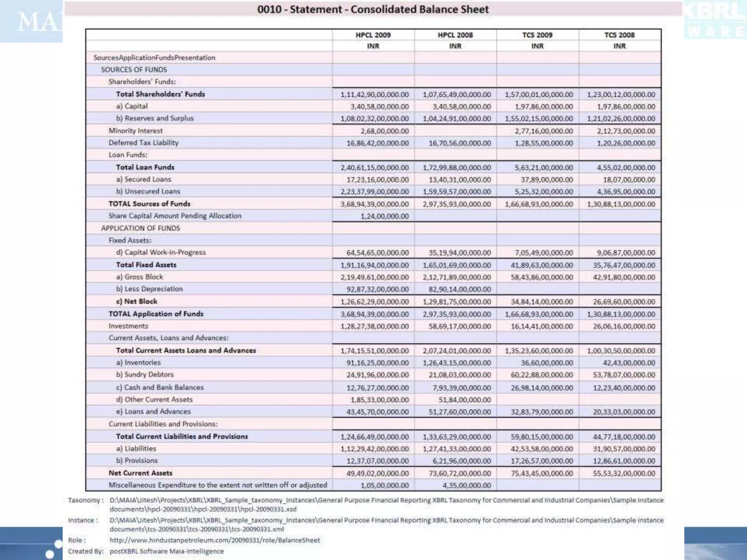Viewport: 747px width, 560px height.
Task: Click the XBRL logo at top right
Action: pos(715,19)
